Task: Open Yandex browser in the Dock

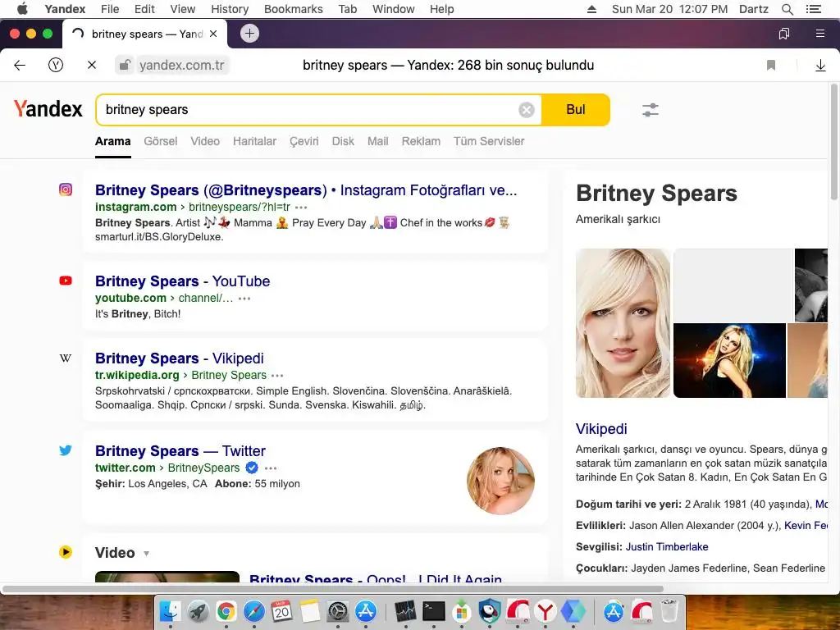Action: [x=545, y=611]
